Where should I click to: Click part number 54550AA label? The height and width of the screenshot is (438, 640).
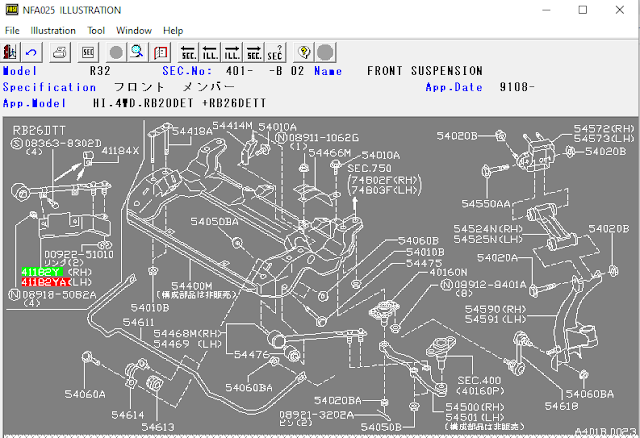coord(486,204)
